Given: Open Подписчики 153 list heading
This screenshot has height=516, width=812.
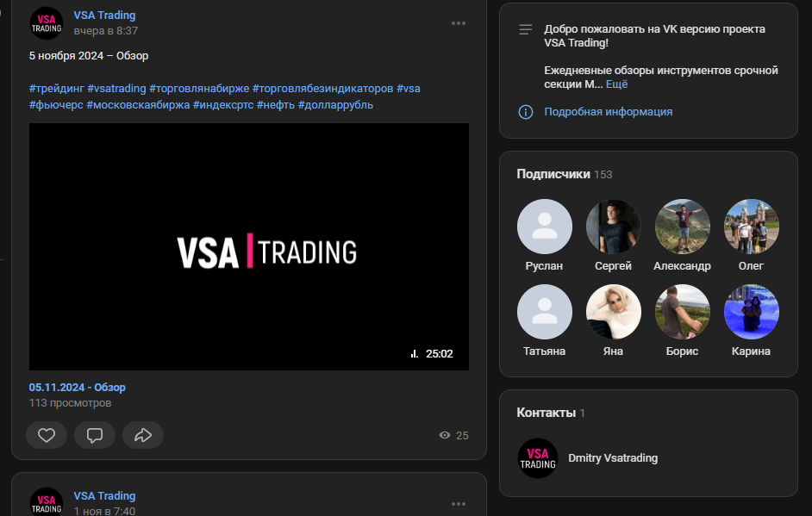Looking at the screenshot, I should pos(564,174).
